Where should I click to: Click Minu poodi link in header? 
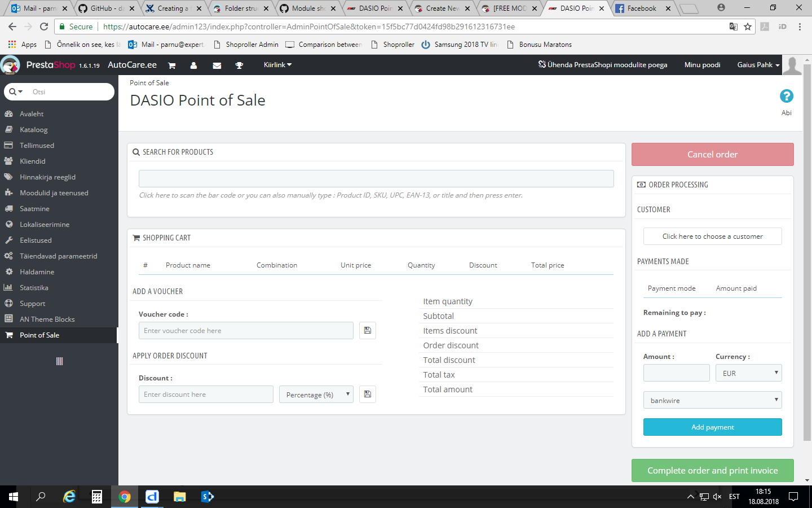click(x=702, y=65)
